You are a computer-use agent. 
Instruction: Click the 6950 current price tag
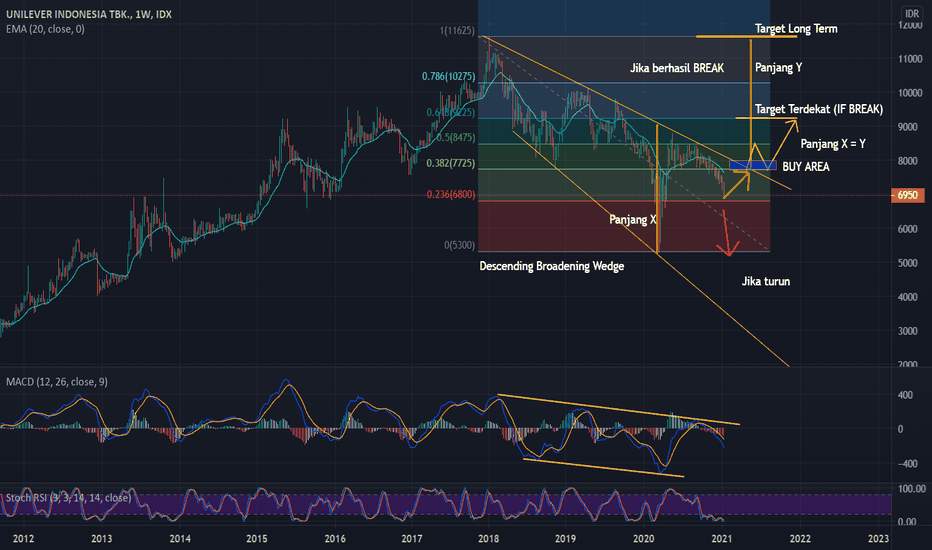pos(908,195)
